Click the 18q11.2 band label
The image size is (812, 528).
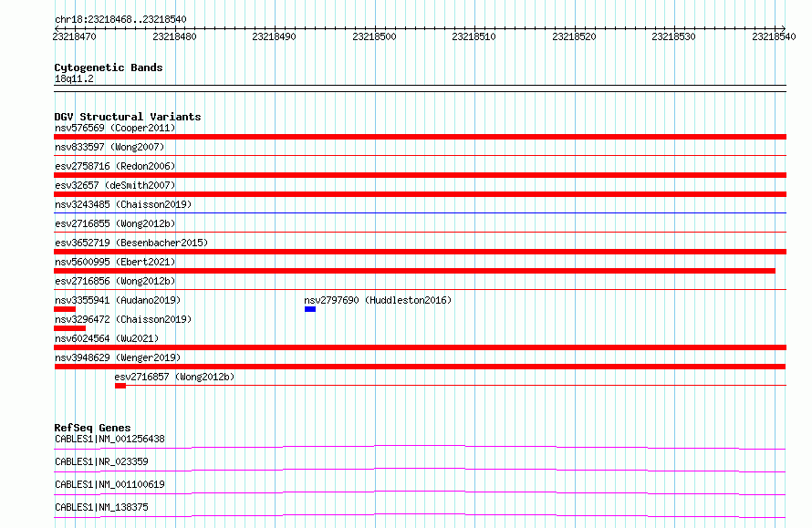74,78
